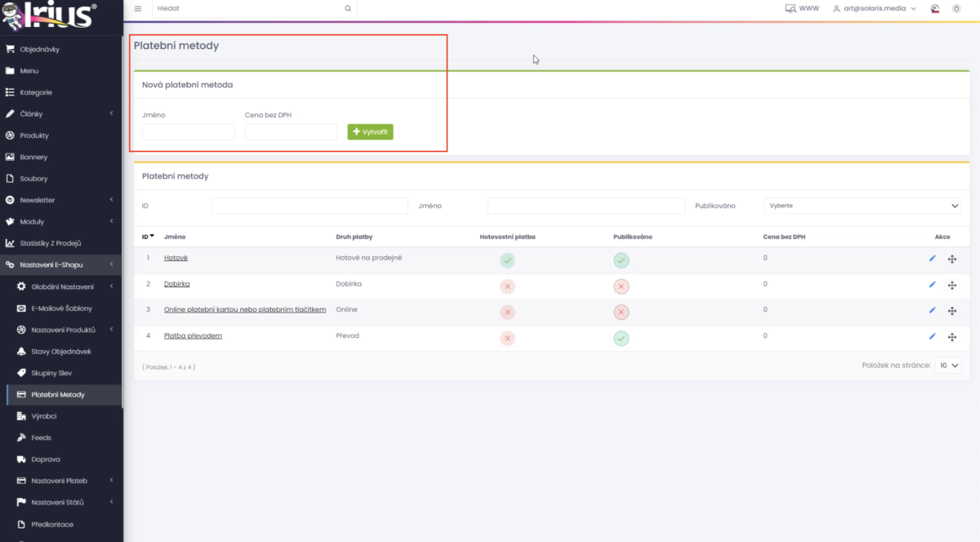Image resolution: width=980 pixels, height=542 pixels.
Task: Toggle Publikováno for Online platební kartou row
Action: point(621,313)
